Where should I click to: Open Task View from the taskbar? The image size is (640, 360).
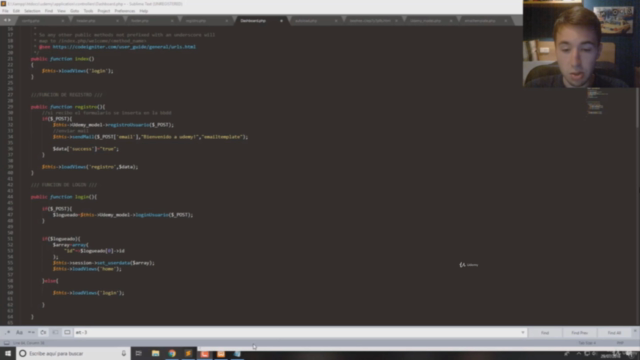pyautogui.click(x=139, y=353)
